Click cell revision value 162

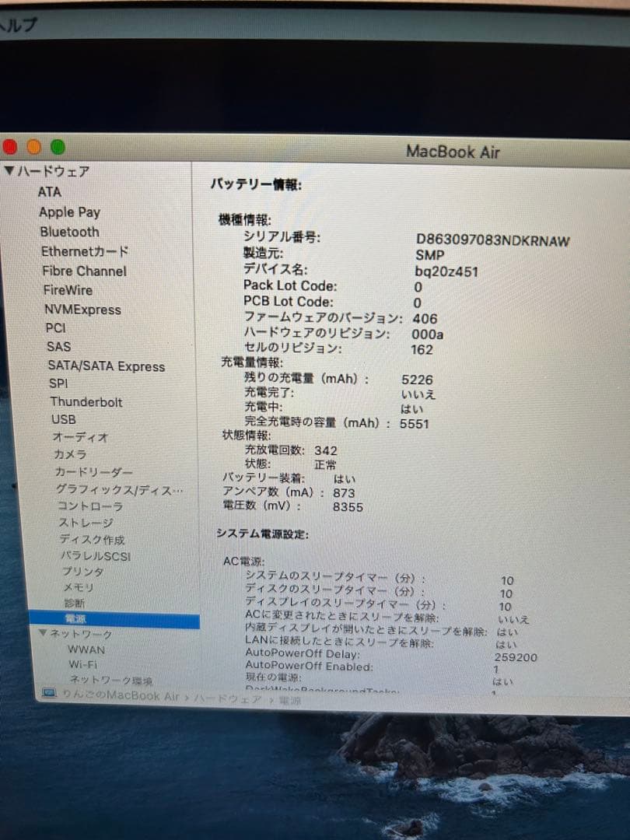[x=422, y=350]
